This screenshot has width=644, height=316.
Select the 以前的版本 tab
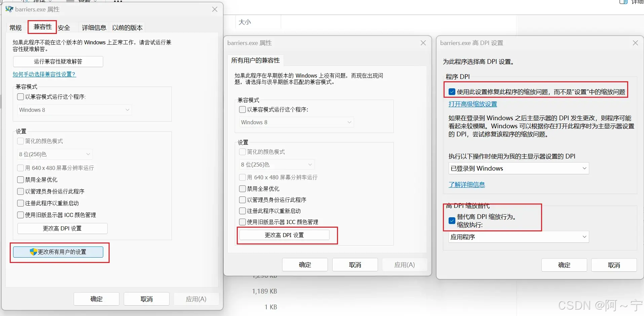pyautogui.click(x=127, y=27)
